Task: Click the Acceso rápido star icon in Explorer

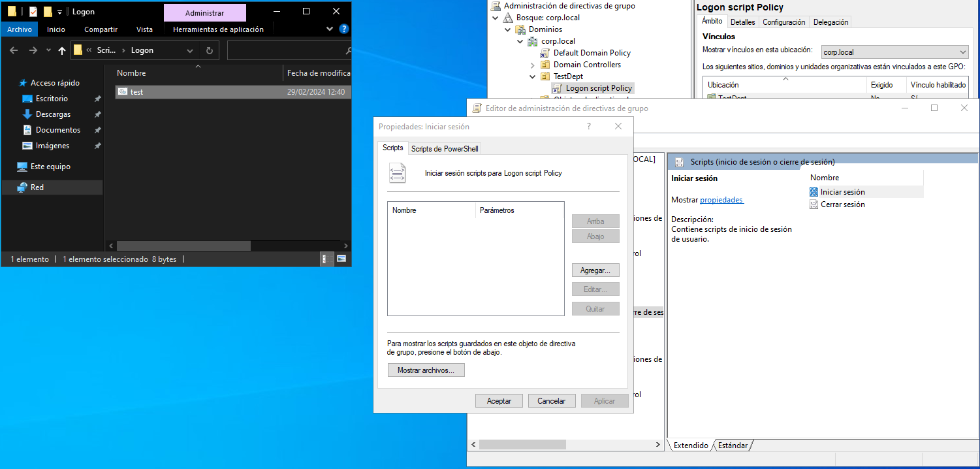Action: coord(24,83)
